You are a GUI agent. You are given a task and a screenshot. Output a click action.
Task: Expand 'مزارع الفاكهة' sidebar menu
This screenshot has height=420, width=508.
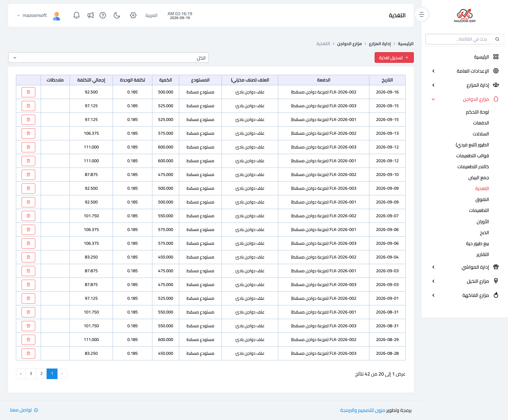click(465, 295)
